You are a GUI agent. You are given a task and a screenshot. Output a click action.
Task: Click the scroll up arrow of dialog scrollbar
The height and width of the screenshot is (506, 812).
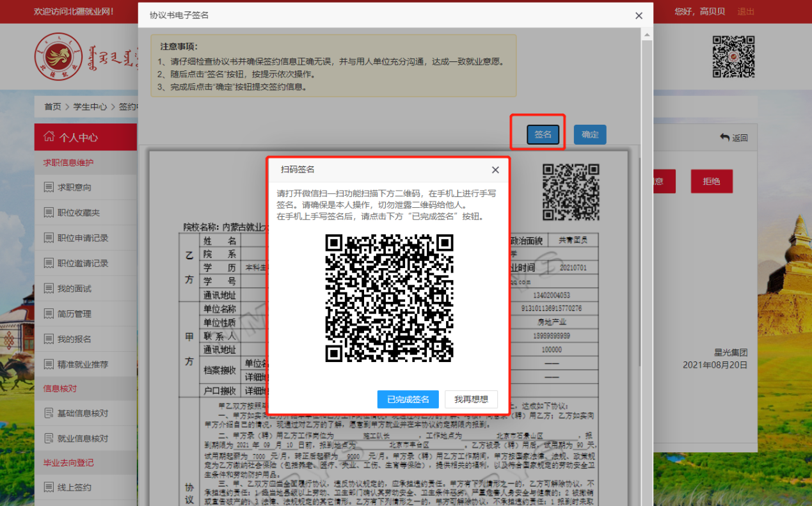[x=647, y=35]
